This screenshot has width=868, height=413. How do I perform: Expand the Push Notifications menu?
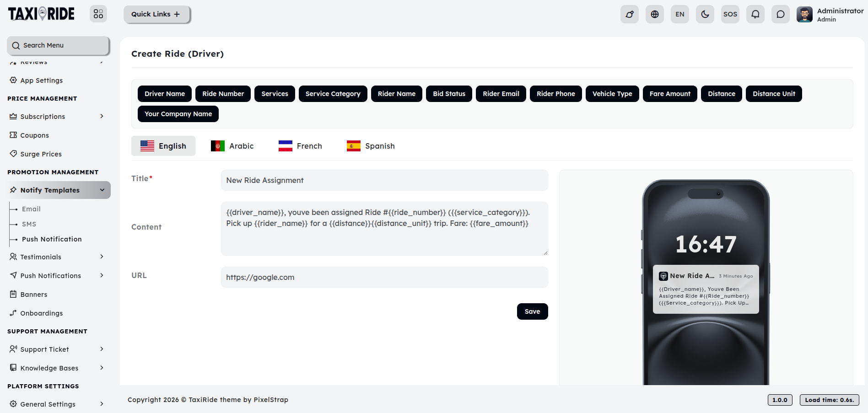tap(58, 275)
